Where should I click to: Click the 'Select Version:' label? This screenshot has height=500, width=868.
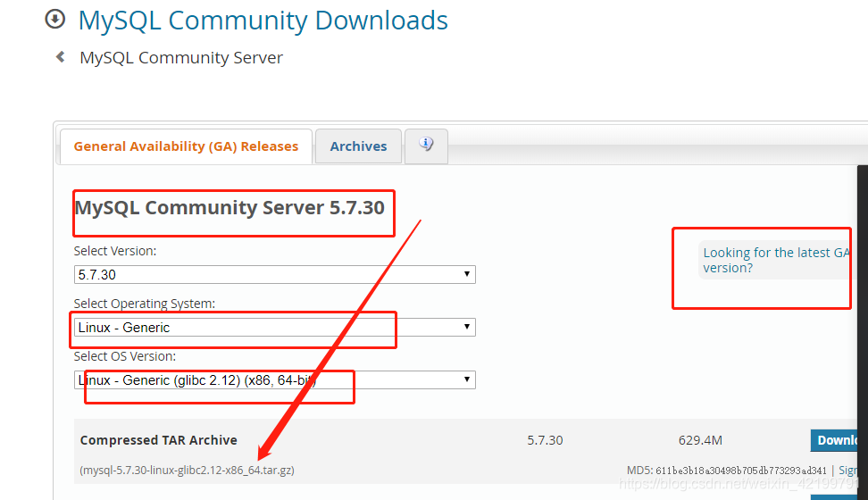click(x=115, y=251)
